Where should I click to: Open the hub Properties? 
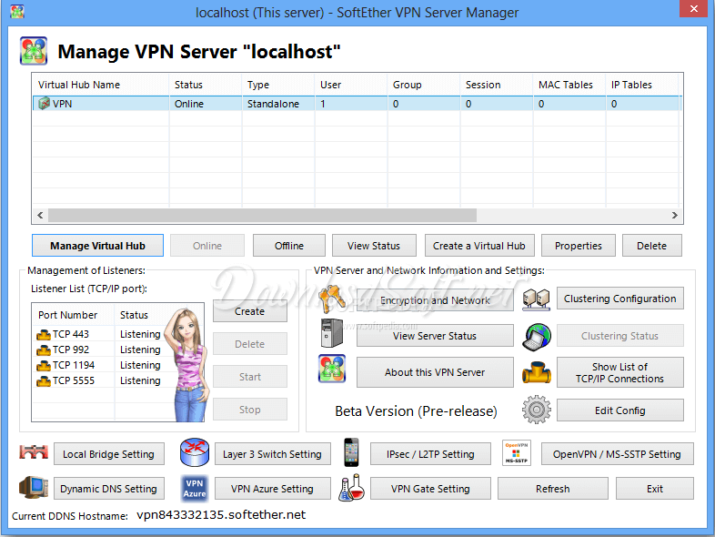[x=578, y=246]
